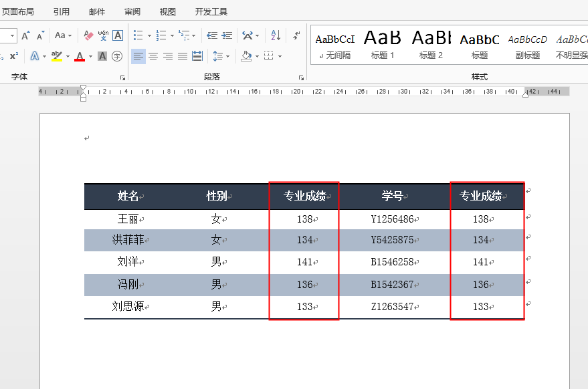This screenshot has width=588, height=389.
Task: Apply Character Border icon
Action: pos(118,35)
